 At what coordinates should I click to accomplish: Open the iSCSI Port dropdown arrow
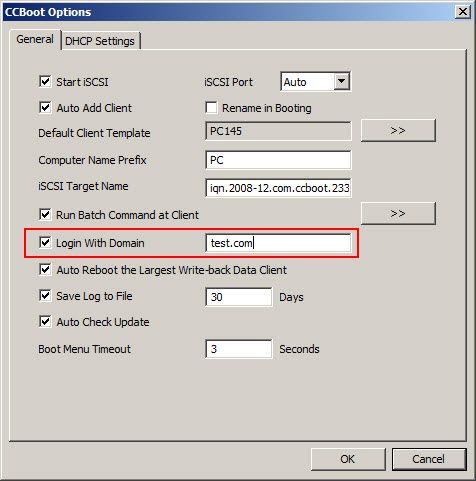click(341, 81)
